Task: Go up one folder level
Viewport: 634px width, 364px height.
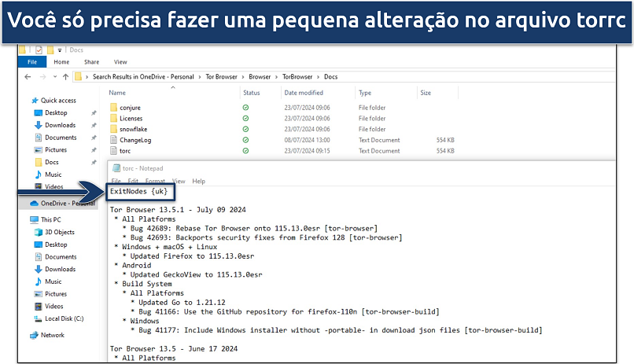Action: (x=65, y=77)
